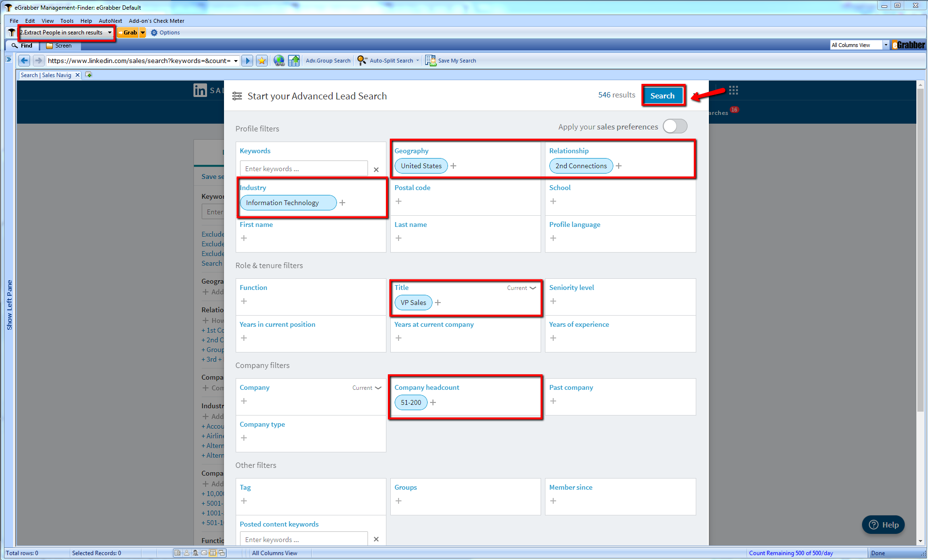Clear the Keywords field with X icon
The image size is (928, 560).
376,169
